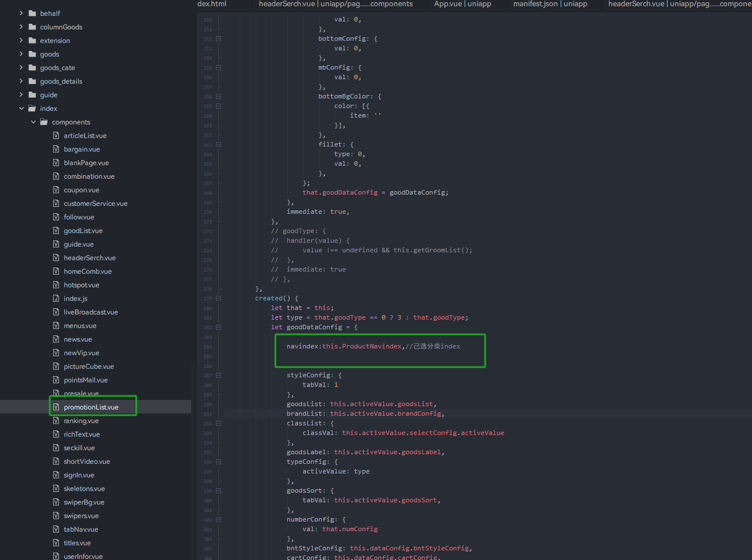Click the goods_details folder icon
This screenshot has width=752, height=560.
tap(32, 81)
